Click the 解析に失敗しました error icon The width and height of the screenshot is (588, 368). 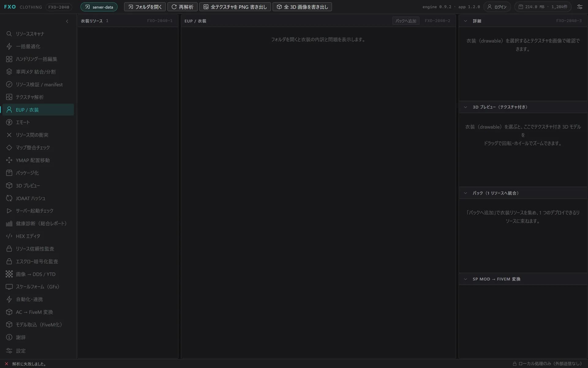pos(6,364)
